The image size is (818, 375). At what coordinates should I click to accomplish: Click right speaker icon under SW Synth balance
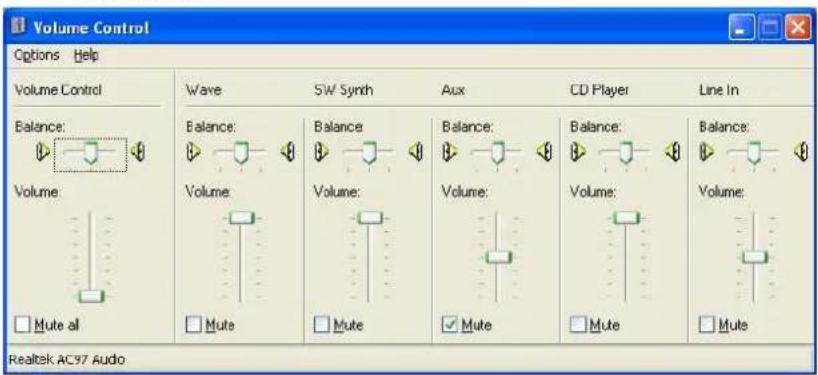(415, 151)
